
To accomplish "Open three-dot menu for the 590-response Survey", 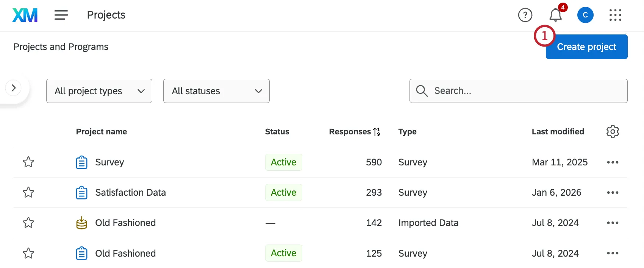I will pyautogui.click(x=613, y=162).
